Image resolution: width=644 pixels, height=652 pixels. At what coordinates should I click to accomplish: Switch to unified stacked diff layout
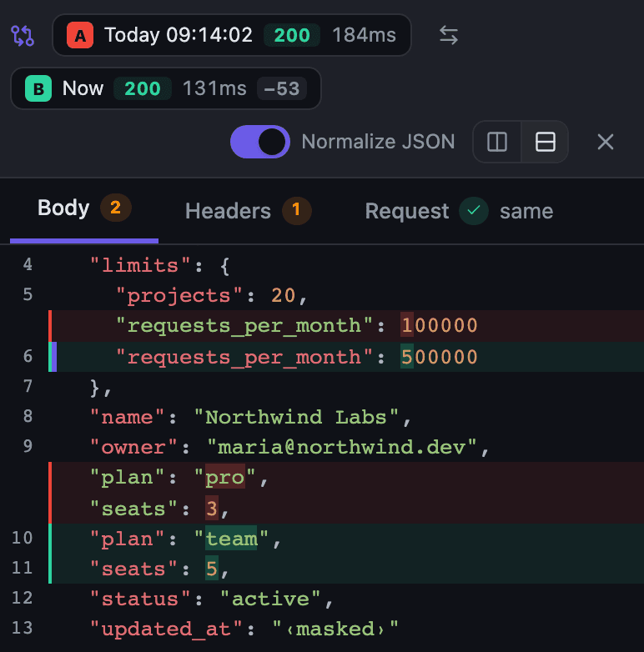click(x=545, y=142)
